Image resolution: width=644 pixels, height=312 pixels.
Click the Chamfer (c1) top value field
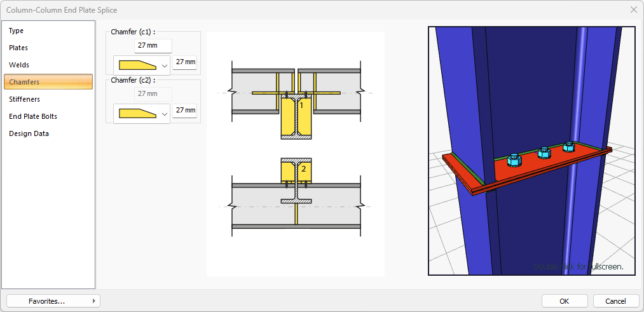click(153, 46)
